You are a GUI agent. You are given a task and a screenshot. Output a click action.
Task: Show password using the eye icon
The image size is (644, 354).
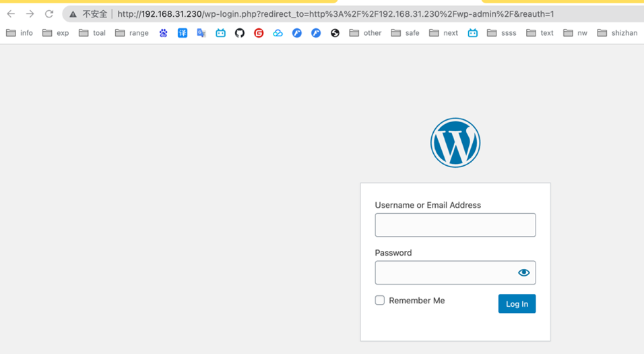[x=523, y=272]
